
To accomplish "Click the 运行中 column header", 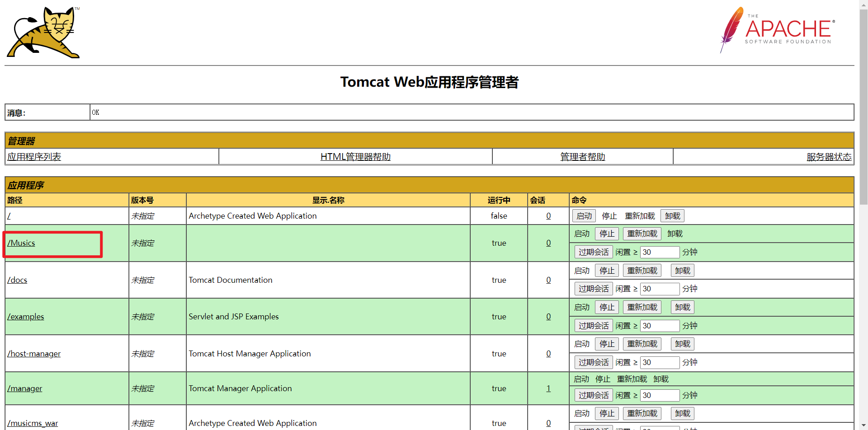I will tap(499, 200).
